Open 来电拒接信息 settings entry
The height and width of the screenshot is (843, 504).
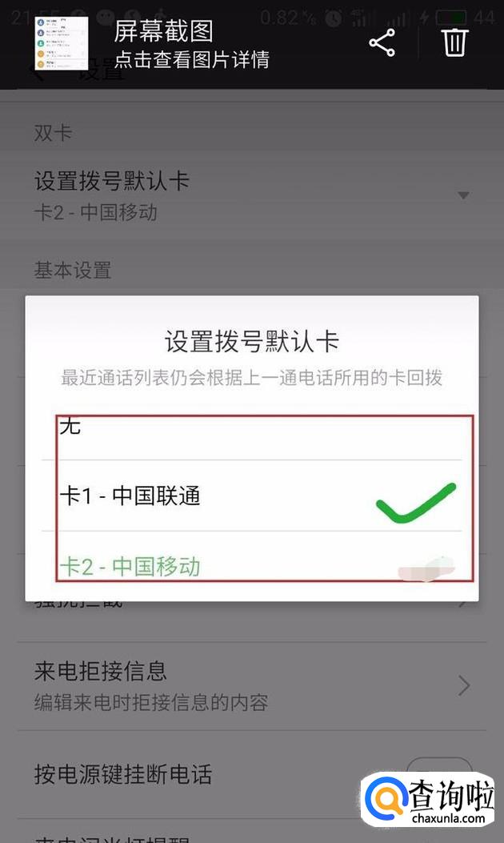252,686
